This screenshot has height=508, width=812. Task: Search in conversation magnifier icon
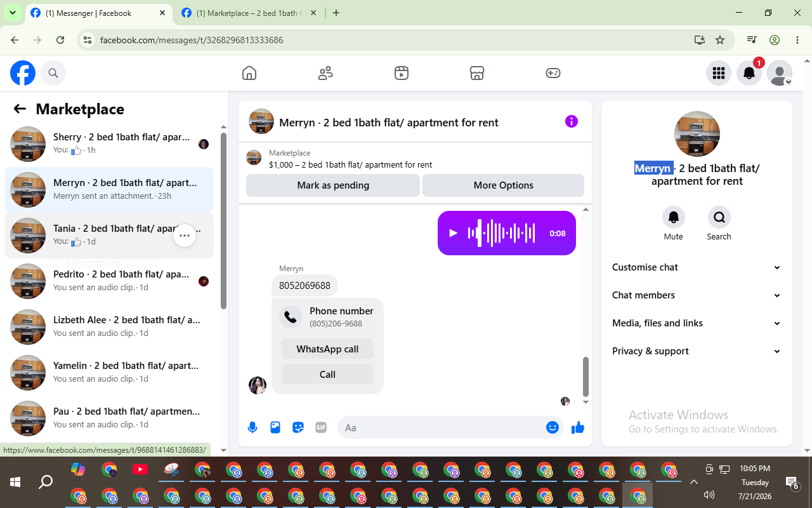[x=719, y=217]
